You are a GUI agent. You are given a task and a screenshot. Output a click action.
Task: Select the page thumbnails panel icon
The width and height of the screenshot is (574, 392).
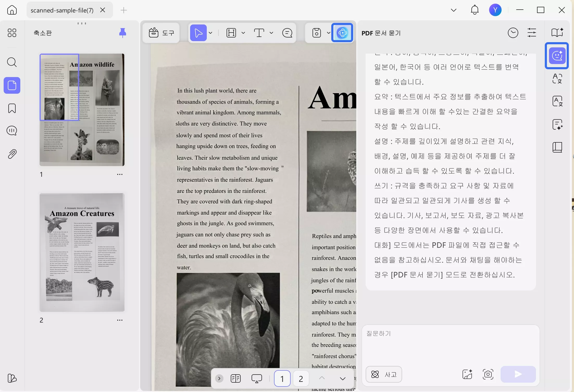click(12, 85)
